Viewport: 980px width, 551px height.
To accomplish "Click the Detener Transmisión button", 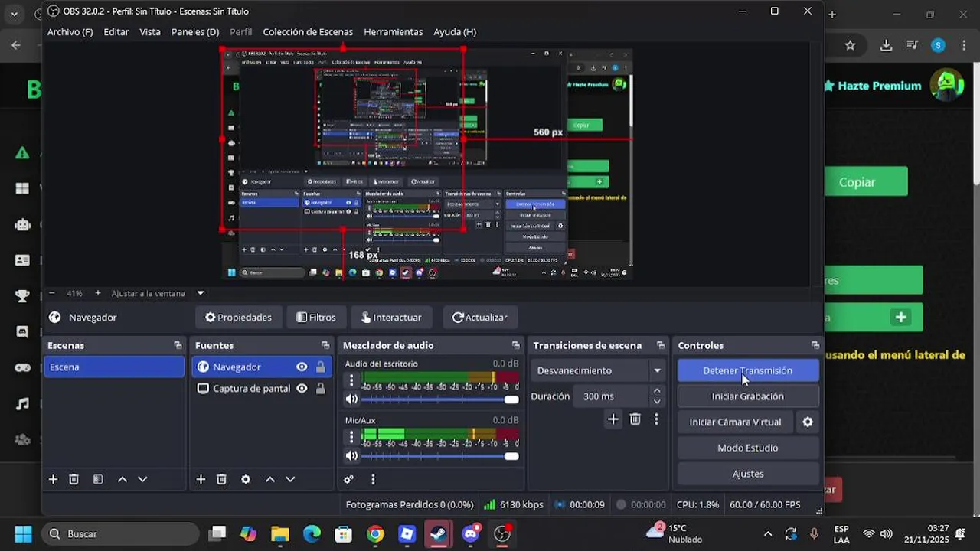I will [x=748, y=370].
